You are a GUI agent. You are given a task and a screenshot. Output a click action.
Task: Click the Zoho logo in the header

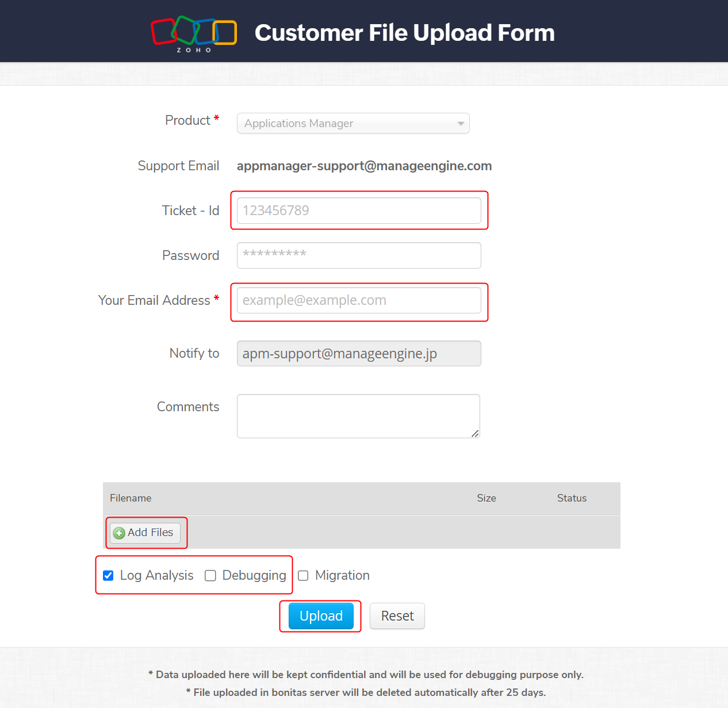coord(194,33)
